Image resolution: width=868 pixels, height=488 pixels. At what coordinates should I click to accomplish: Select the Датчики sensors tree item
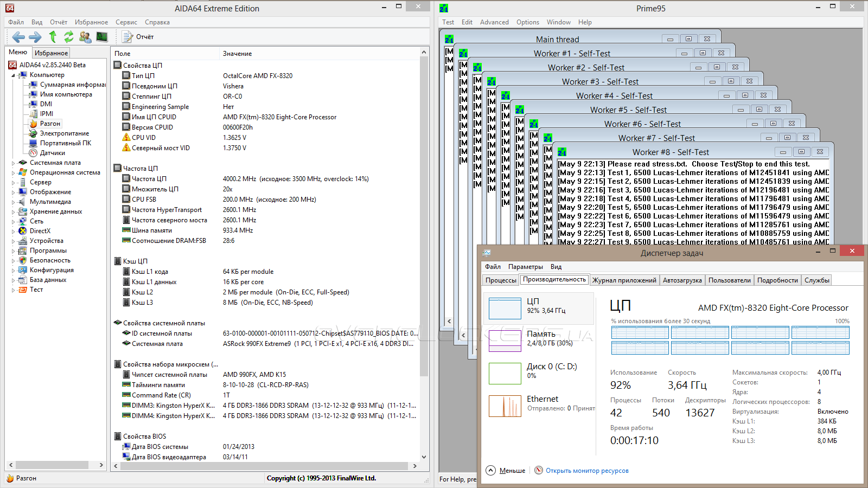52,153
